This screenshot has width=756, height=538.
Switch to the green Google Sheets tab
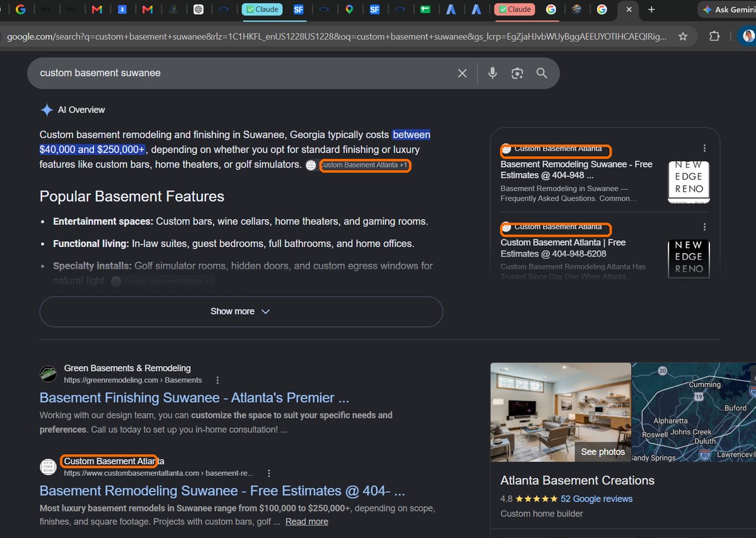[426, 9]
